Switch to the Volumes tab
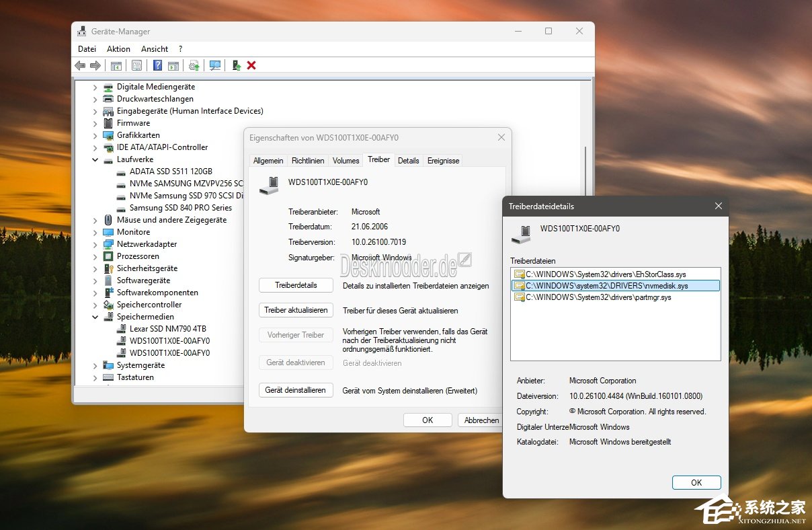This screenshot has width=812, height=530. (x=346, y=160)
